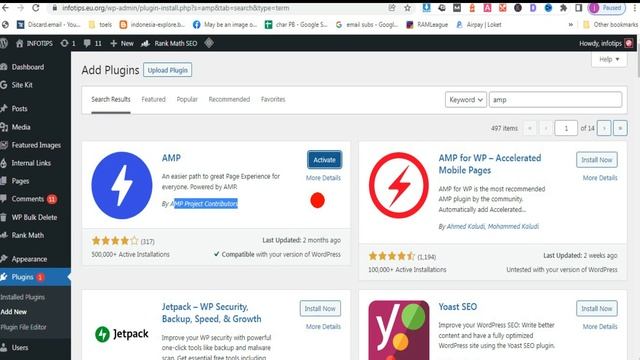Go to Users in the sidebar

[20, 347]
